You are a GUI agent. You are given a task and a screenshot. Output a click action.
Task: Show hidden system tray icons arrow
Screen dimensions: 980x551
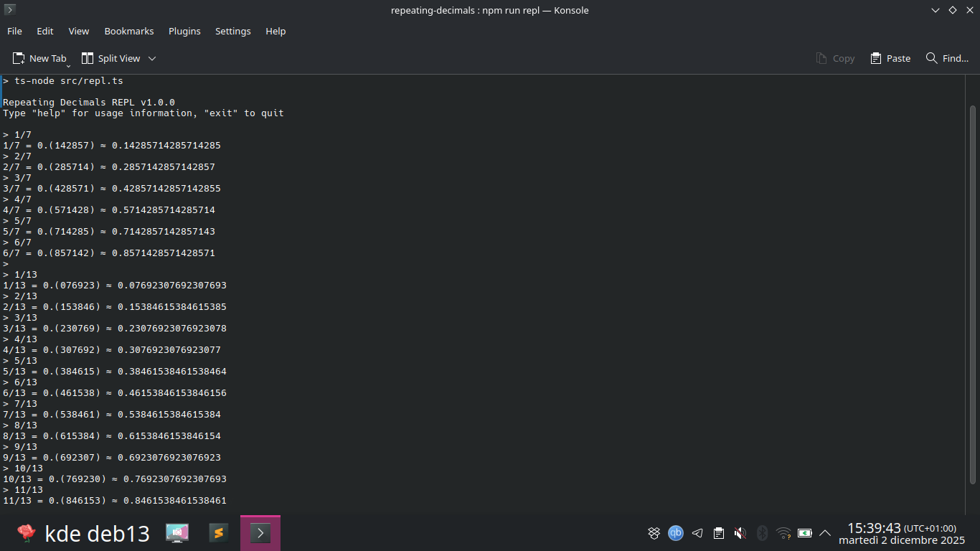pos(825,533)
